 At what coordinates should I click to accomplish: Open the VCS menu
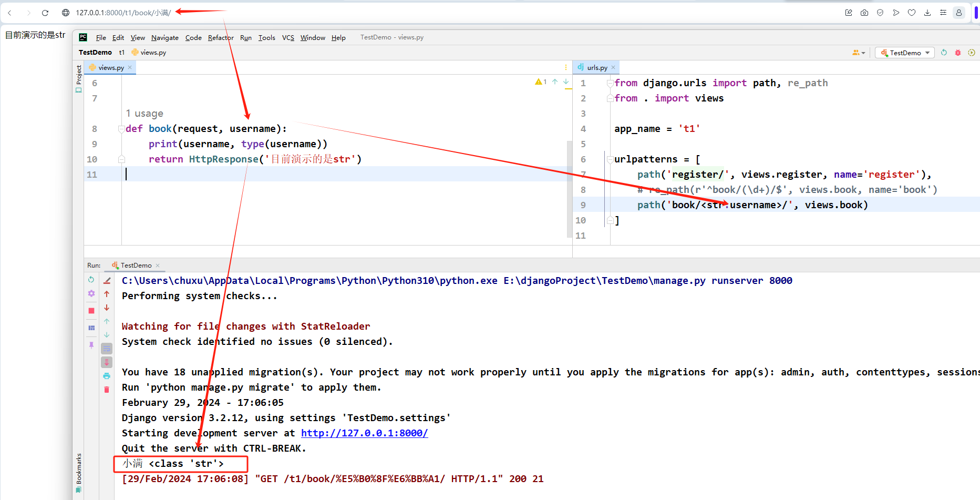288,37
